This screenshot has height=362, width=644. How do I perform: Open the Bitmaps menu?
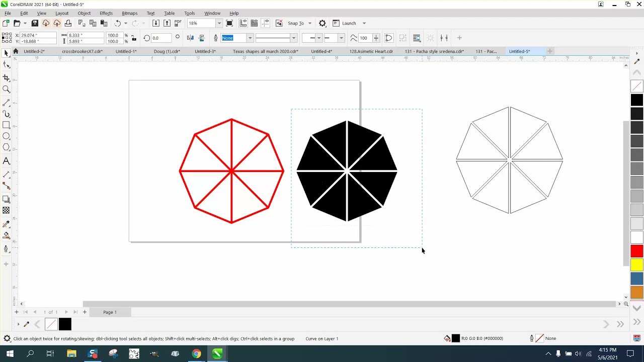(129, 13)
